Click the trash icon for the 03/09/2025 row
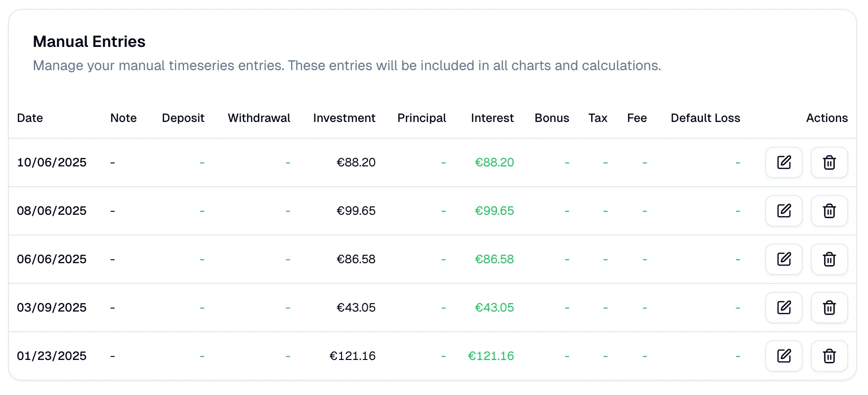This screenshot has width=868, height=395. coord(829,308)
